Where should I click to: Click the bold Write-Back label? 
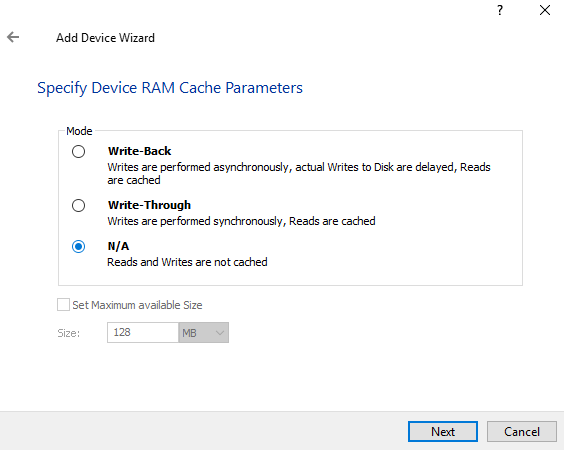[x=140, y=151]
